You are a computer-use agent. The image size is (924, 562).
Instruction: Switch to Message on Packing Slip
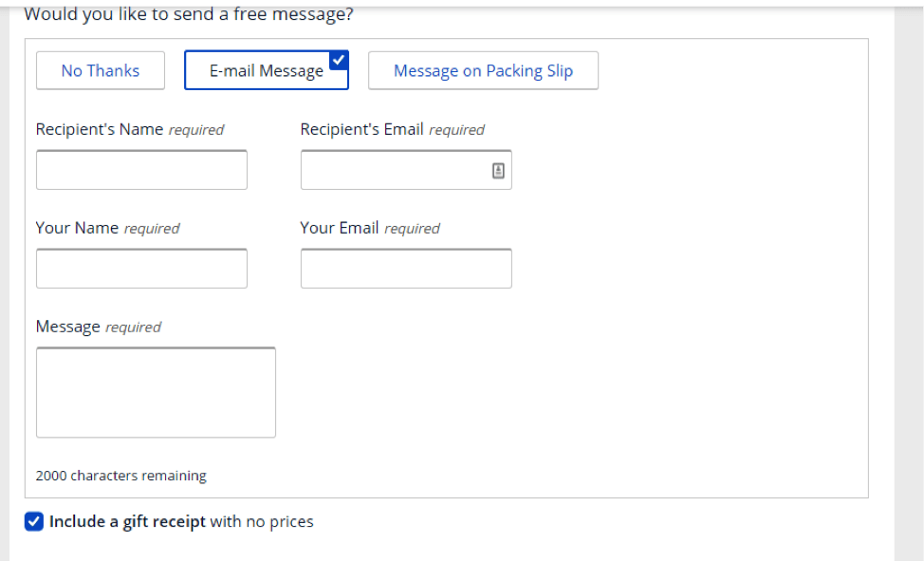(x=483, y=71)
